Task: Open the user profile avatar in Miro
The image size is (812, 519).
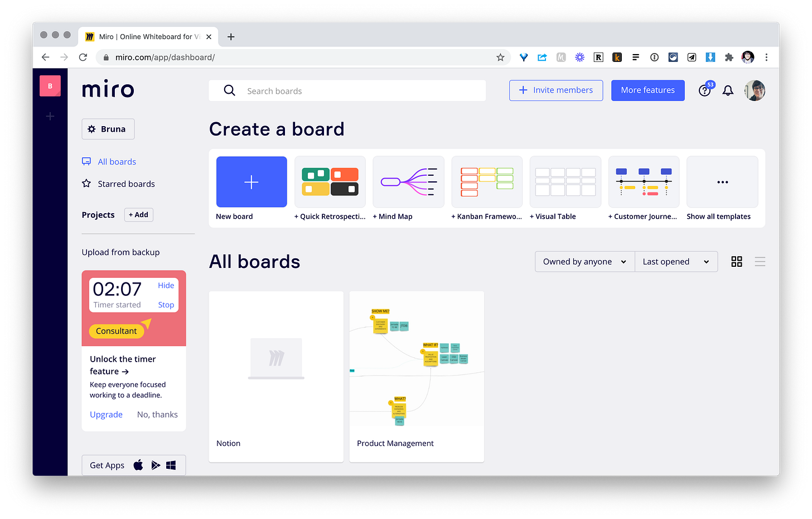Action: point(755,90)
